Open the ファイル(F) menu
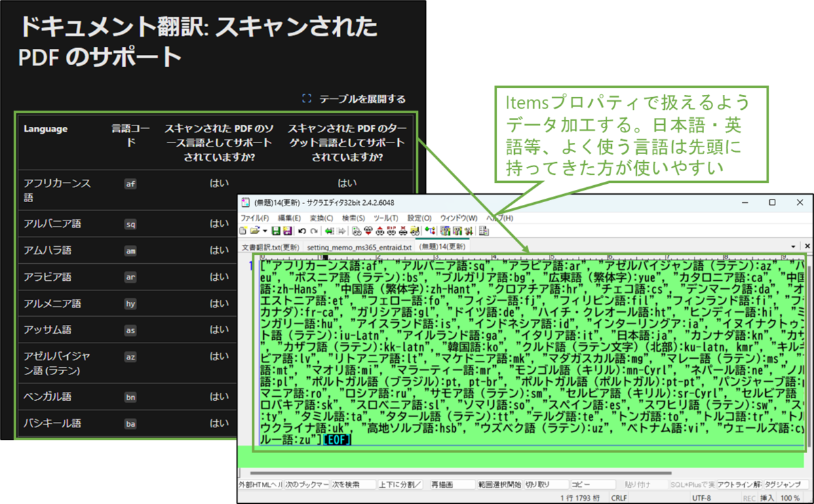This screenshot has height=504, width=814. tap(255, 218)
